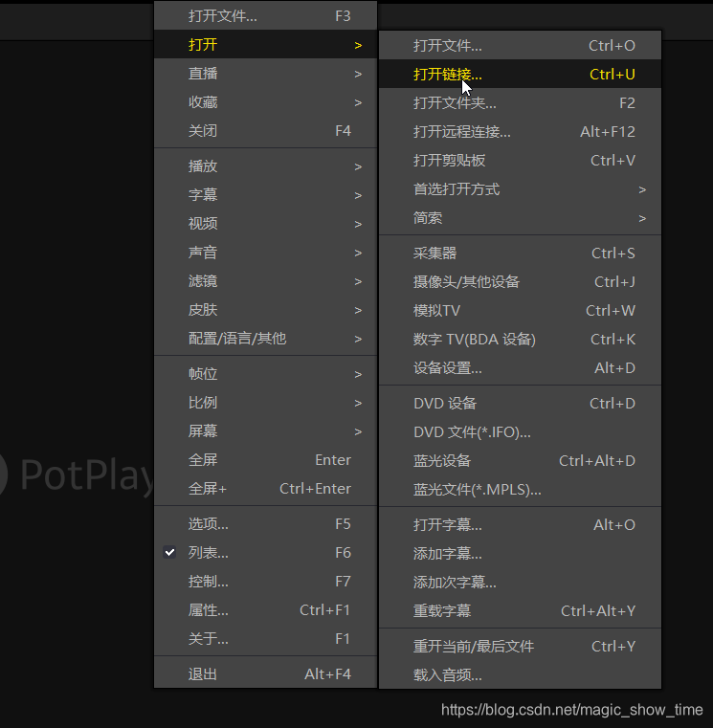Select 打开链接... Ctrl+U
This screenshot has width=713, height=728.
(x=521, y=75)
